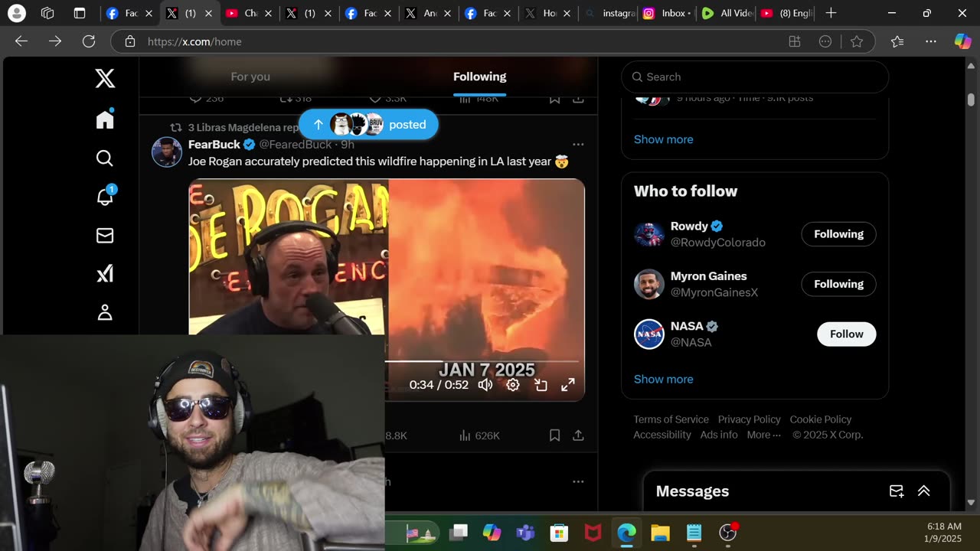The image size is (980, 551).
Task: Open Microsoft Teams in taskbar
Action: (525, 533)
